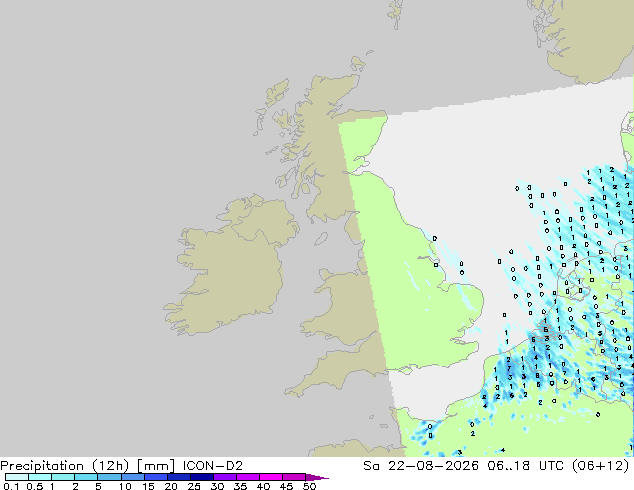Pick the 25 mm dark navy legend swatch

pyautogui.click(x=202, y=477)
